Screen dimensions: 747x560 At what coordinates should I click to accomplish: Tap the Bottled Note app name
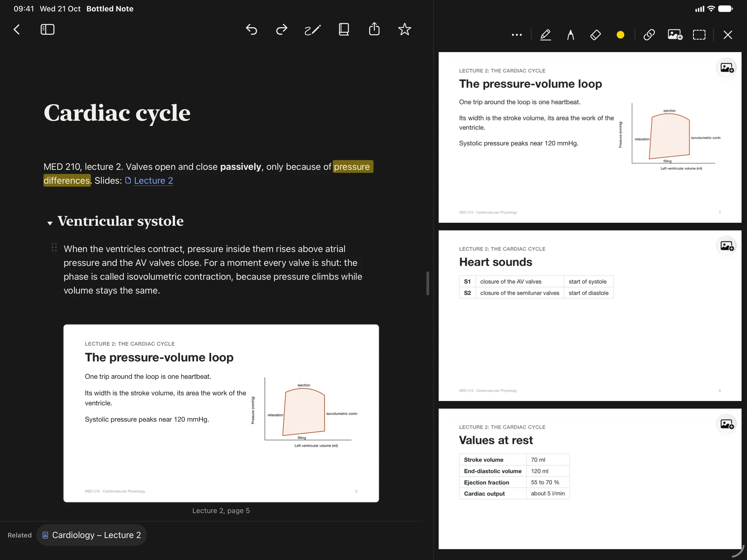110,9
